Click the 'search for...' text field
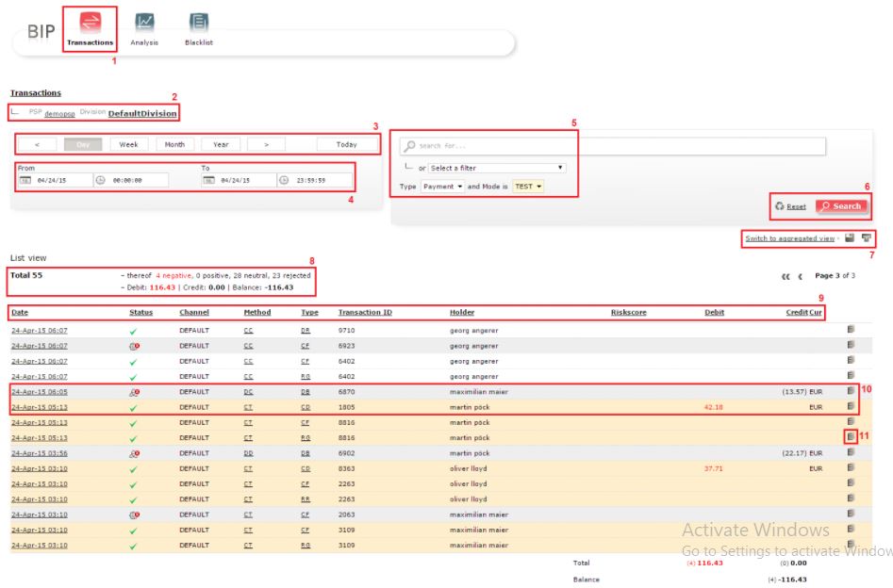Screen dimensions: 893x588 [x=613, y=146]
